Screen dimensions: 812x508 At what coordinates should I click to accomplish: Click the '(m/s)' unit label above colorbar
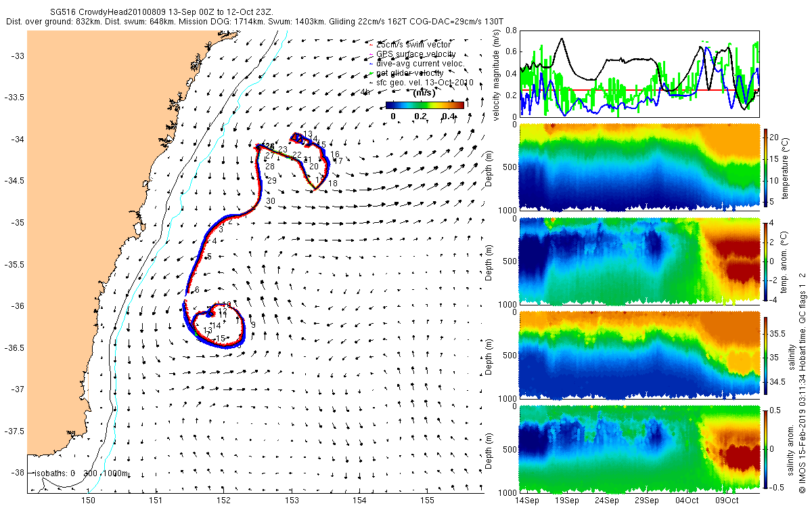coord(423,93)
